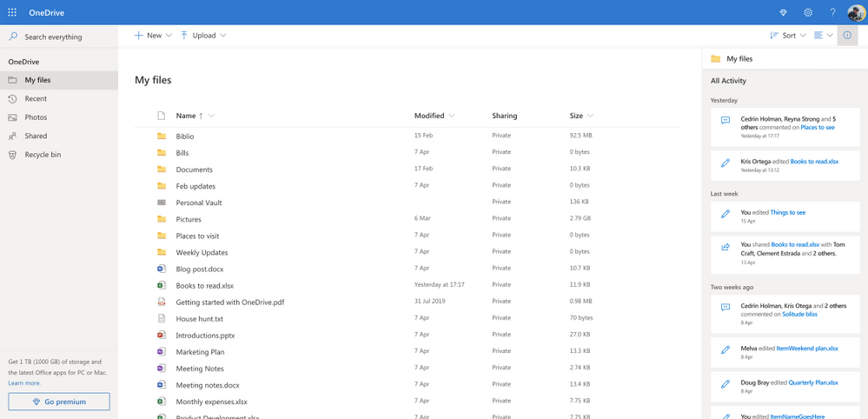Click share icon on Books to read activity
Viewport: 868px width, 419px height.
tap(726, 248)
